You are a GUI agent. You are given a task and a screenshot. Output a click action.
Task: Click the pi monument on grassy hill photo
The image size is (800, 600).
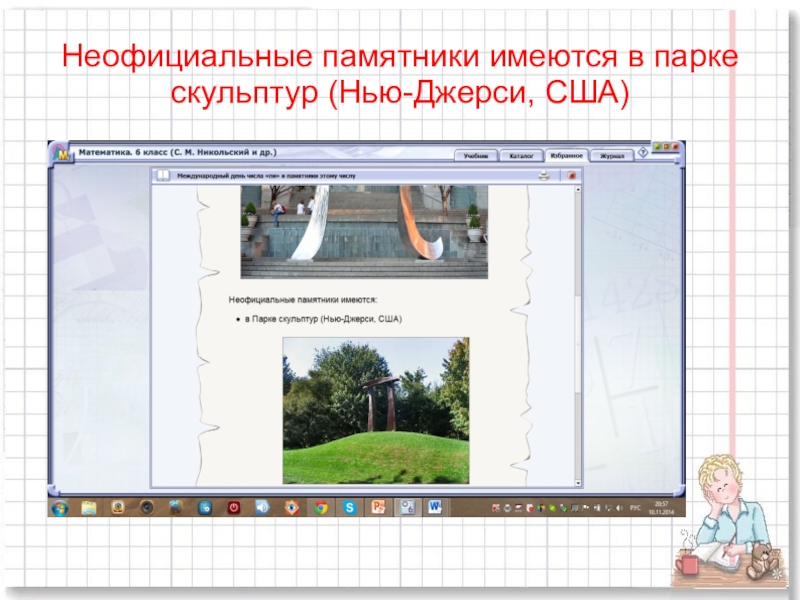click(x=376, y=410)
